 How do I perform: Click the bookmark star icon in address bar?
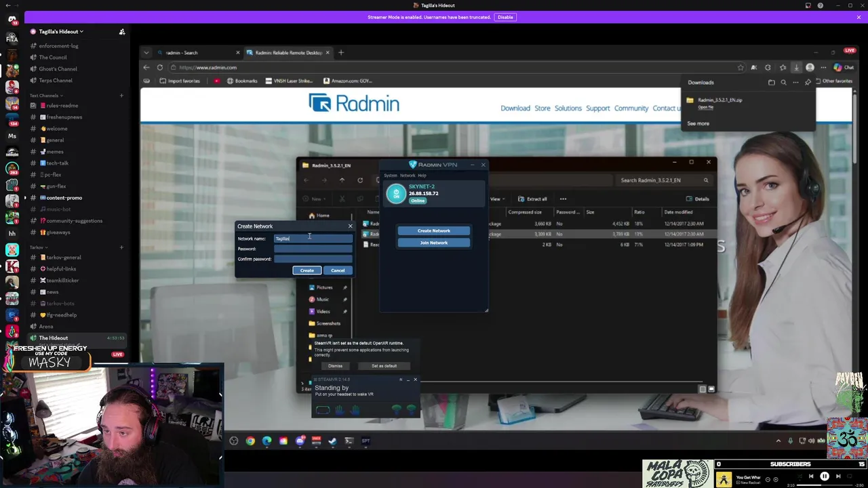tap(741, 68)
